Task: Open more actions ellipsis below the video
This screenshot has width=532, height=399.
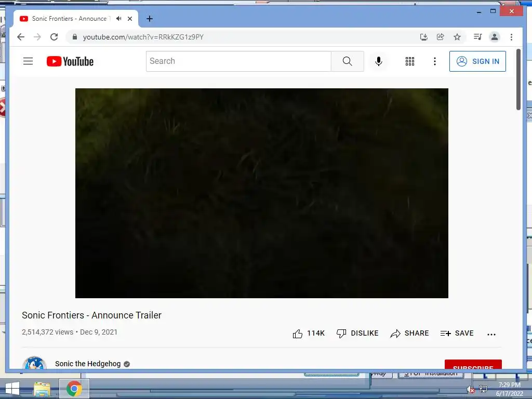Action: point(491,335)
